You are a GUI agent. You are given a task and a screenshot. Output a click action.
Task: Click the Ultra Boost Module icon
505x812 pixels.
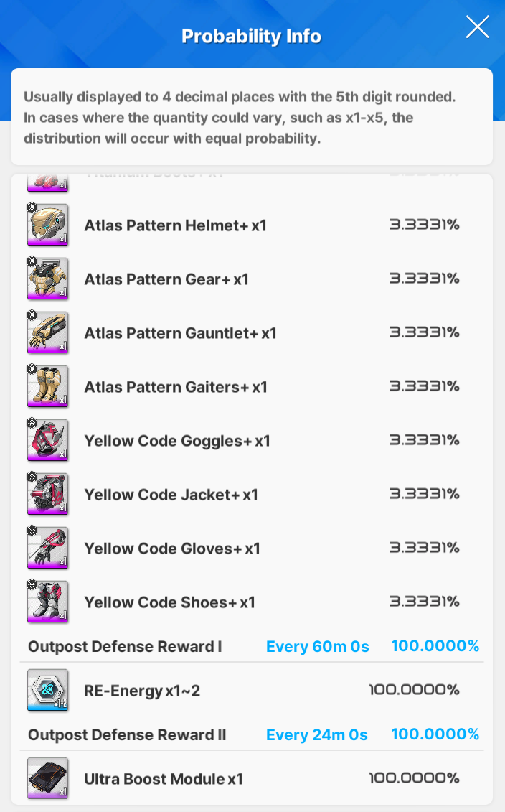click(48, 778)
